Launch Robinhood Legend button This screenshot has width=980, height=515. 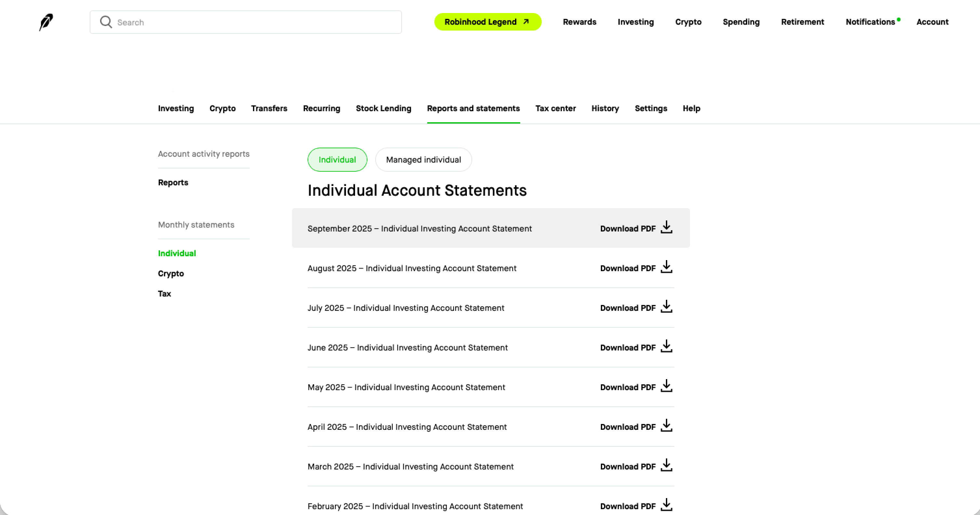487,22
